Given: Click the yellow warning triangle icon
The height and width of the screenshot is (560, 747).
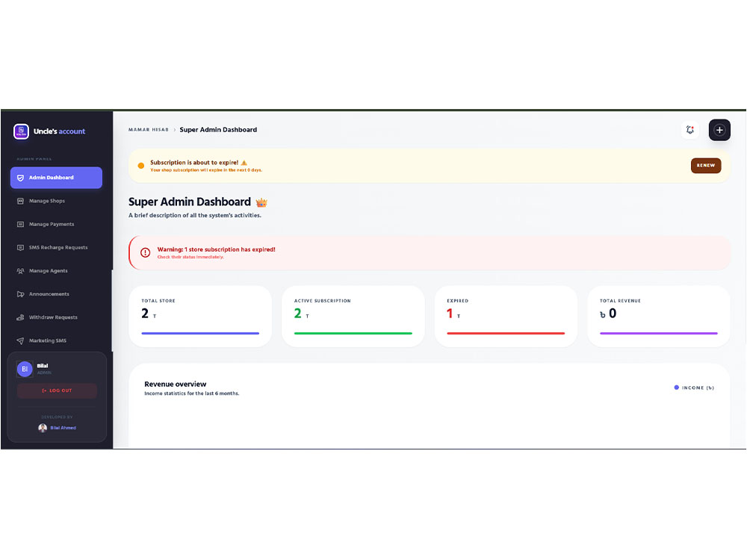Looking at the screenshot, I should tap(244, 163).
